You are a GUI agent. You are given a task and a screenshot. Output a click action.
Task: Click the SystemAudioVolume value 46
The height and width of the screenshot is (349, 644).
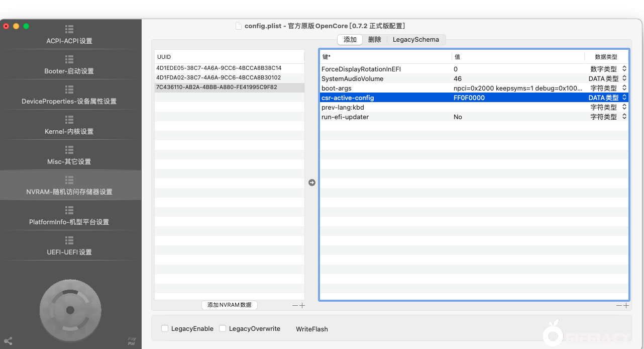coord(458,78)
